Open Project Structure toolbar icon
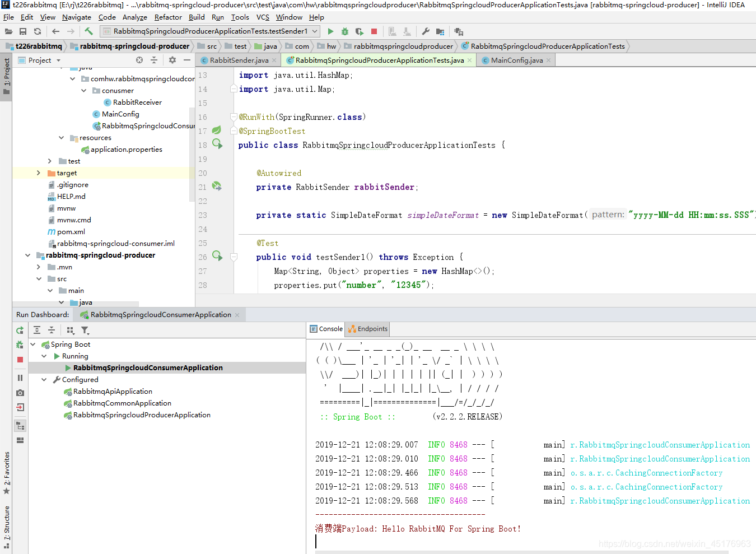The height and width of the screenshot is (554, 756). pyautogui.click(x=440, y=31)
